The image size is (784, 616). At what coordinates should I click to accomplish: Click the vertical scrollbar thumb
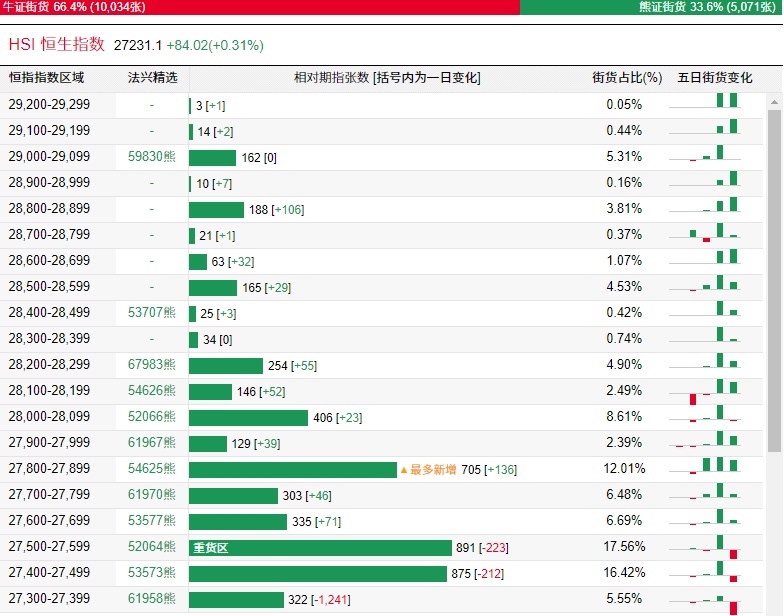click(774, 282)
